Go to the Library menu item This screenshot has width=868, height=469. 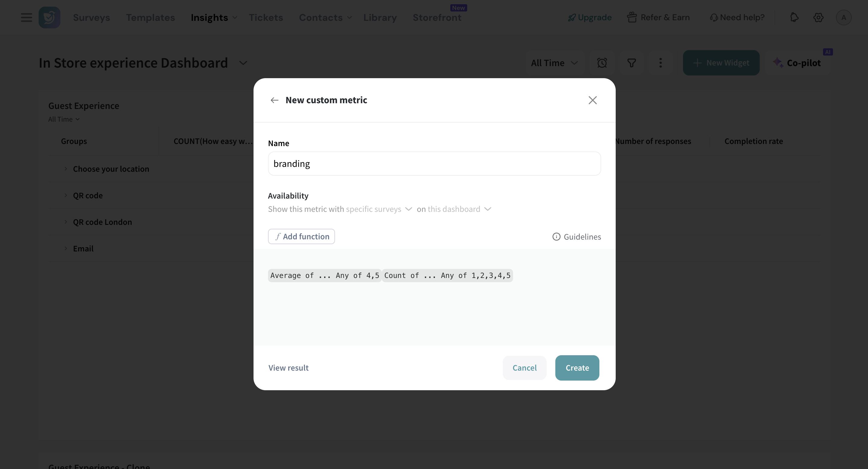click(x=380, y=18)
